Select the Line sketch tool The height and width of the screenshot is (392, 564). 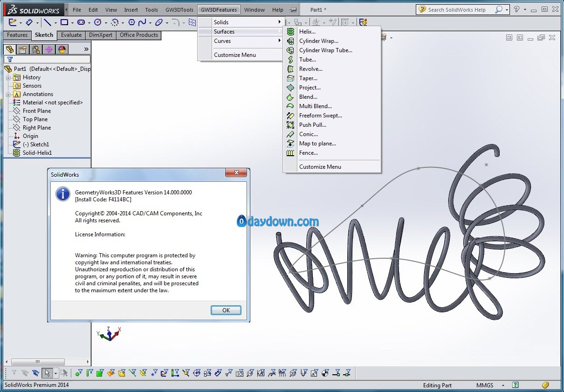pyautogui.click(x=48, y=22)
